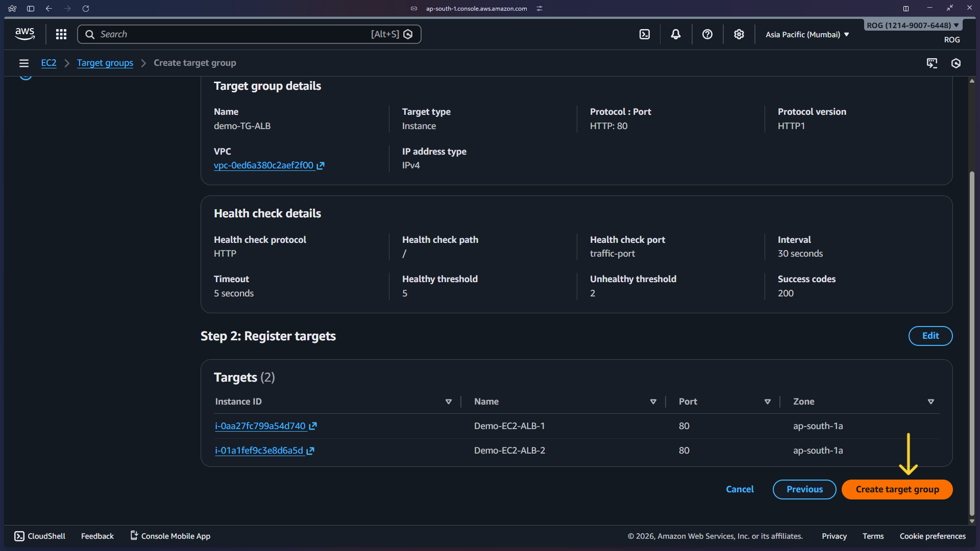Click the AWS logo to go home
The image size is (980, 551).
click(x=24, y=34)
